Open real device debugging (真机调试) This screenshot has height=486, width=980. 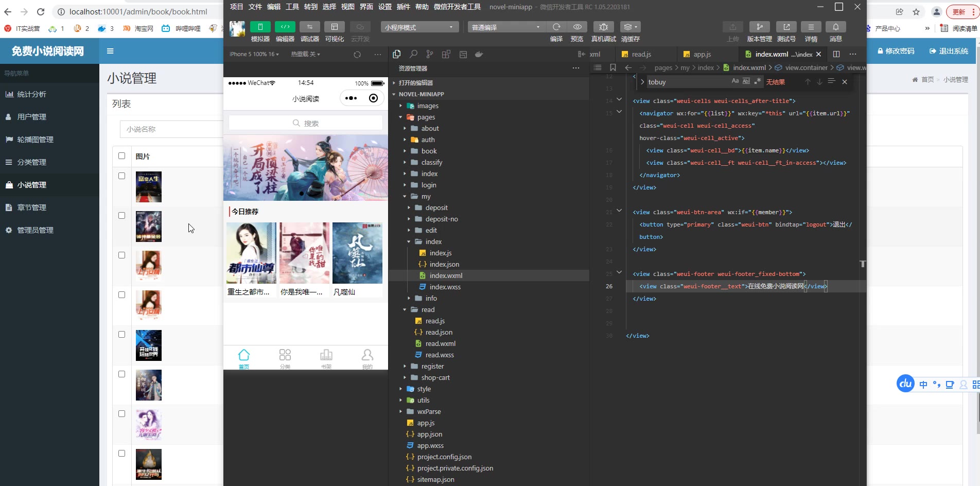point(603,27)
